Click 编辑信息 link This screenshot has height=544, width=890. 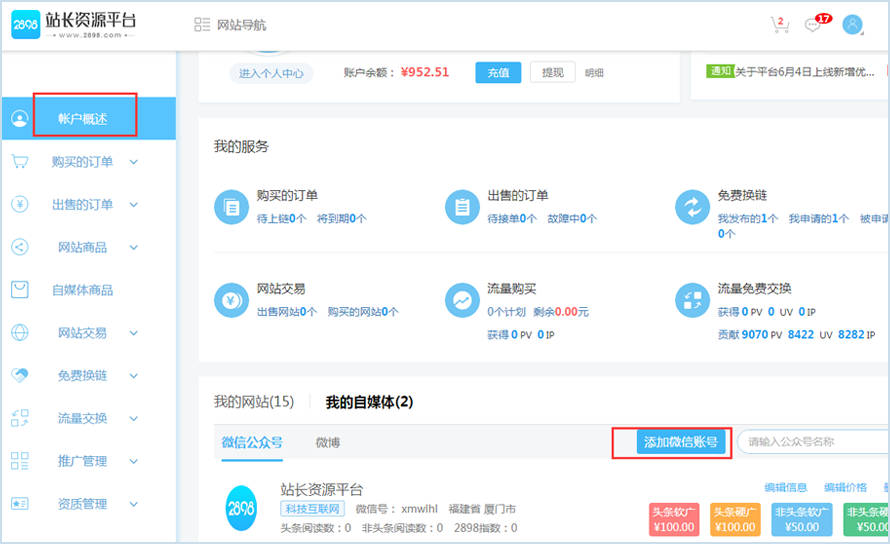[x=785, y=488]
